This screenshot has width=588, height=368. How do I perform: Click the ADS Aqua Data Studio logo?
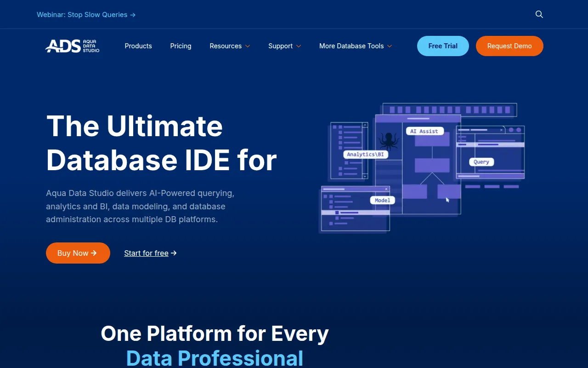point(72,46)
